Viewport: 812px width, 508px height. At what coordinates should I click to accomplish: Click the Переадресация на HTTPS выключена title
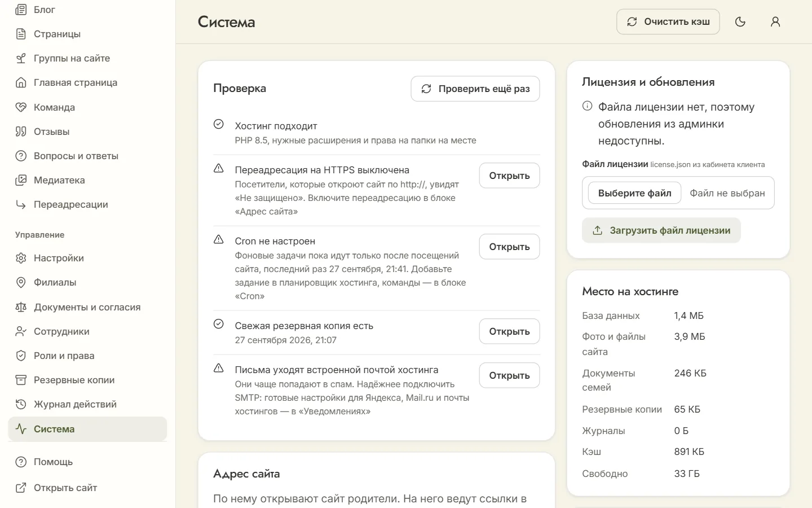[322, 170]
